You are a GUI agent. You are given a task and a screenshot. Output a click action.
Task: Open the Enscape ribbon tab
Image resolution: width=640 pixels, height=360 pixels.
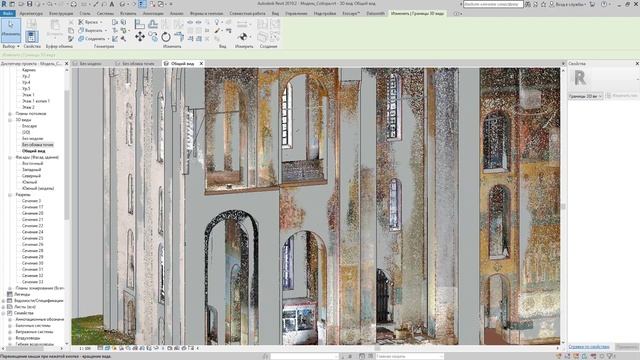351,13
